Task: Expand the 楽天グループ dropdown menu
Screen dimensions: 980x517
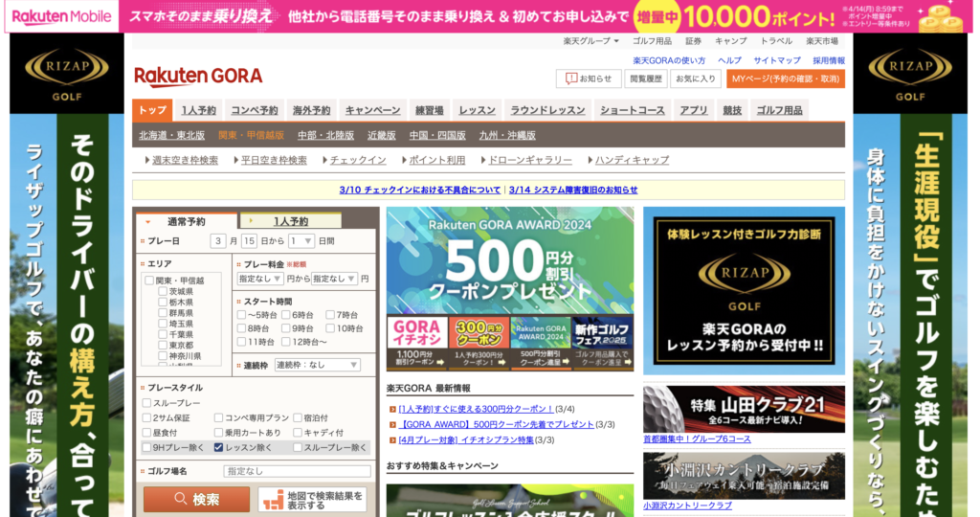Action: click(590, 41)
